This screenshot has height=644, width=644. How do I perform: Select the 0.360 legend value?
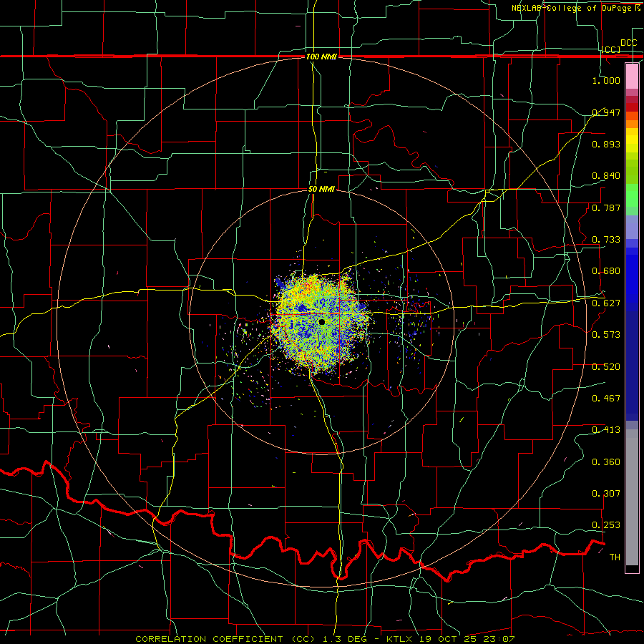coord(606,462)
